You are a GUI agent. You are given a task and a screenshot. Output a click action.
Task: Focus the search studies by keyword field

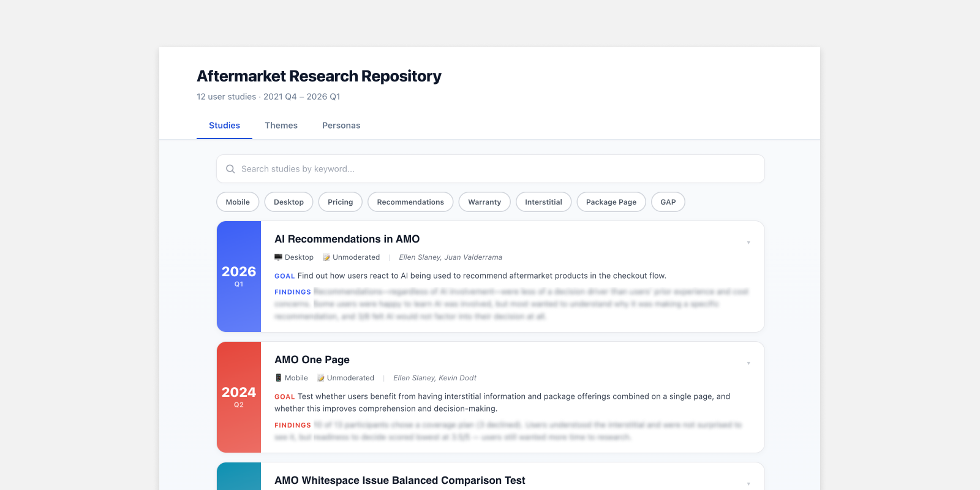[496, 169]
